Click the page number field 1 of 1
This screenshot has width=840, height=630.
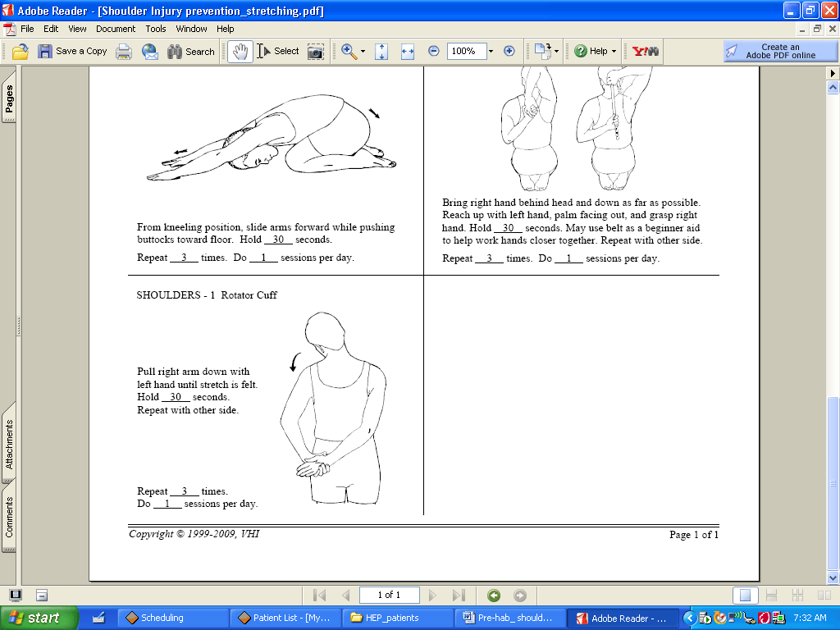pos(389,596)
